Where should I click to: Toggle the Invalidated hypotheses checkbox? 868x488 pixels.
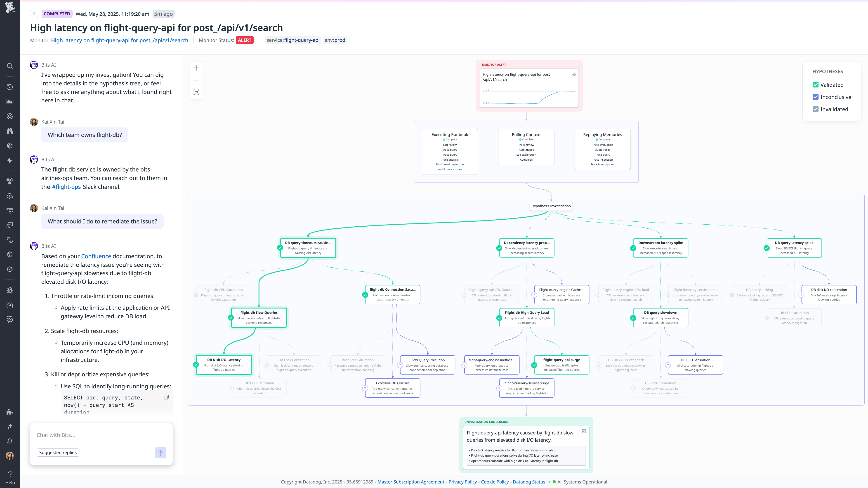point(815,109)
